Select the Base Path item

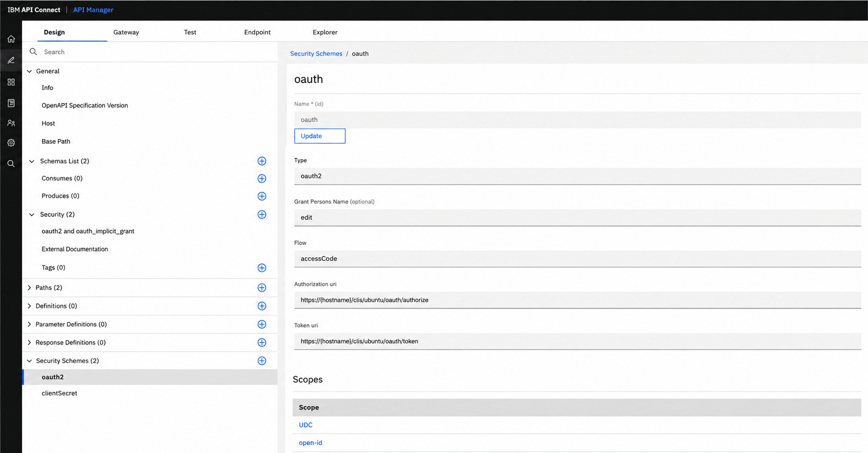click(56, 141)
